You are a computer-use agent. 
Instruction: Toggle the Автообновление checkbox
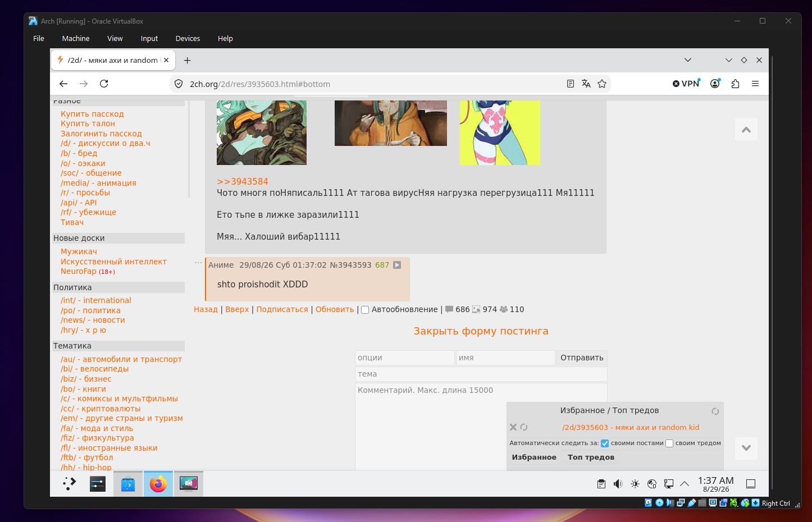pos(365,310)
